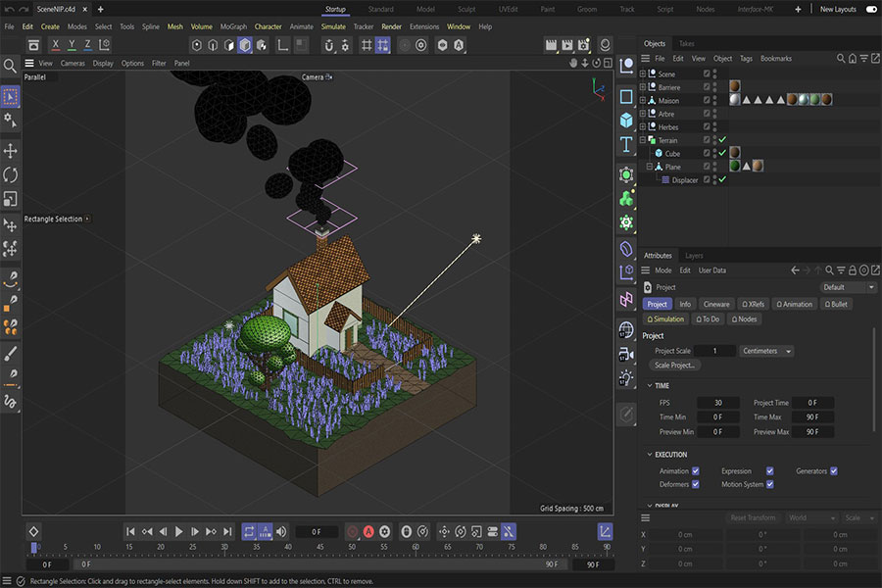882x588 pixels.
Task: Select the Scale tool in left toolbar
Action: point(10,199)
